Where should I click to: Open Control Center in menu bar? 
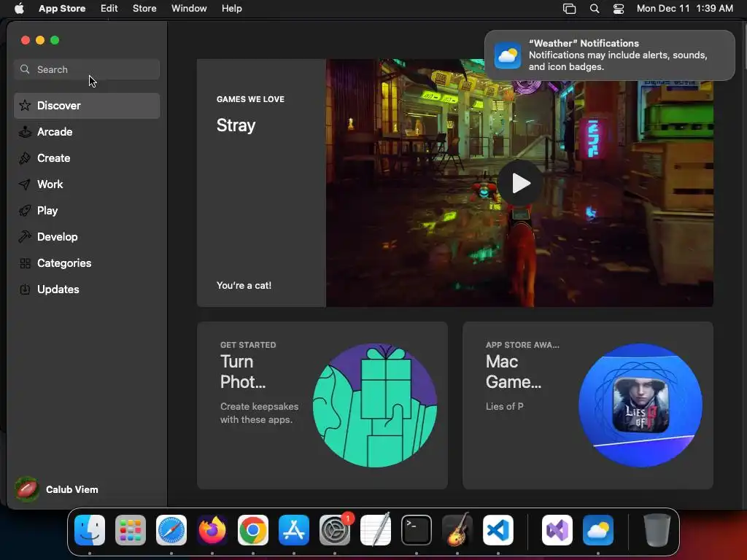[x=619, y=9]
